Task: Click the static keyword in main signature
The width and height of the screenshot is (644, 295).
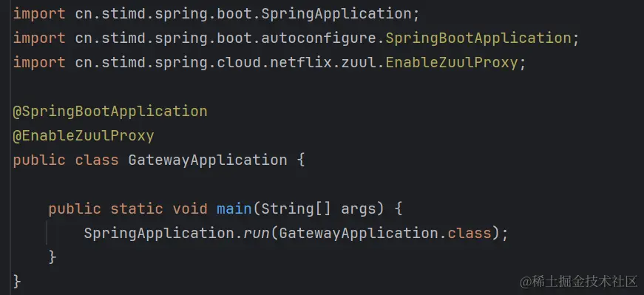Action: click(137, 208)
